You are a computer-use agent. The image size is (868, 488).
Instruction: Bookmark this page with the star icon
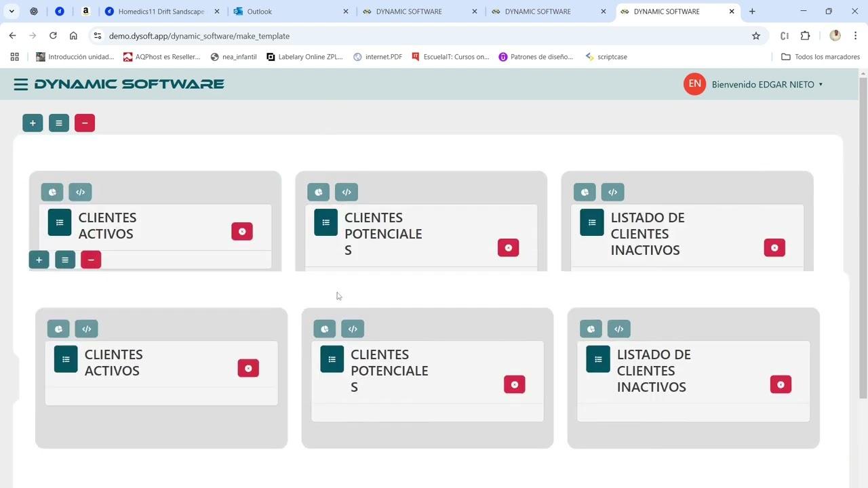point(756,36)
